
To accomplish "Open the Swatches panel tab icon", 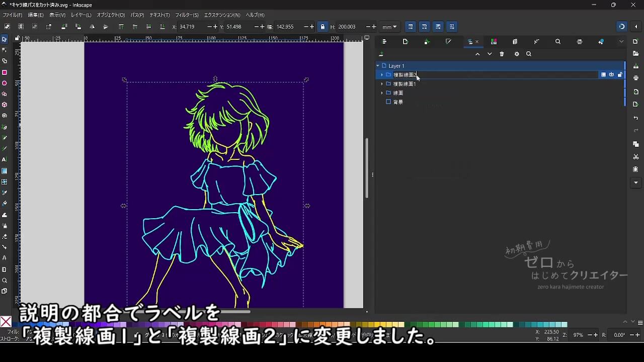I will (x=494, y=42).
